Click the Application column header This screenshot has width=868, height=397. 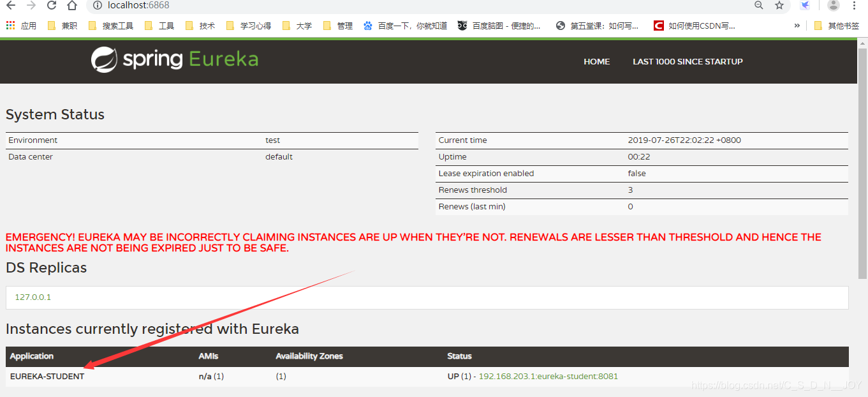pos(32,356)
